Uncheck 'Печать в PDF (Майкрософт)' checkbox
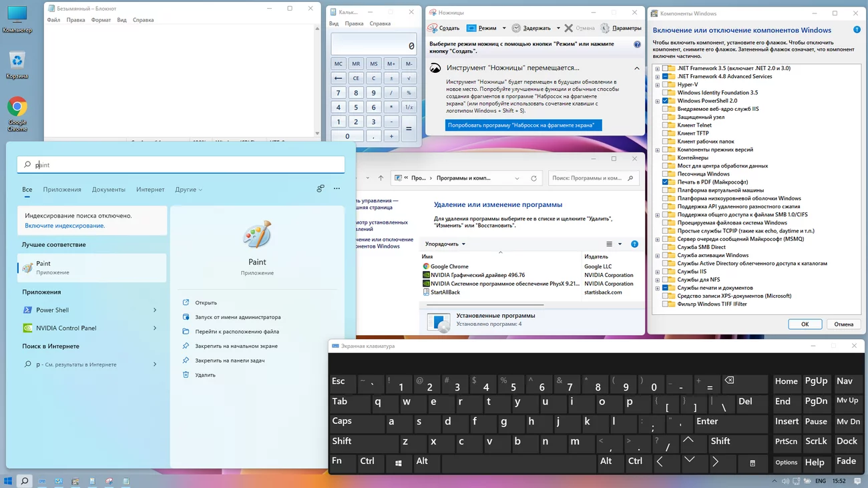The height and width of the screenshot is (488, 868). [x=666, y=182]
